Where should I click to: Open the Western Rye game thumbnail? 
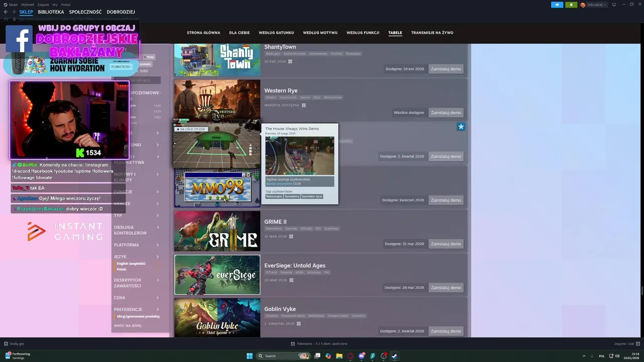click(x=217, y=99)
